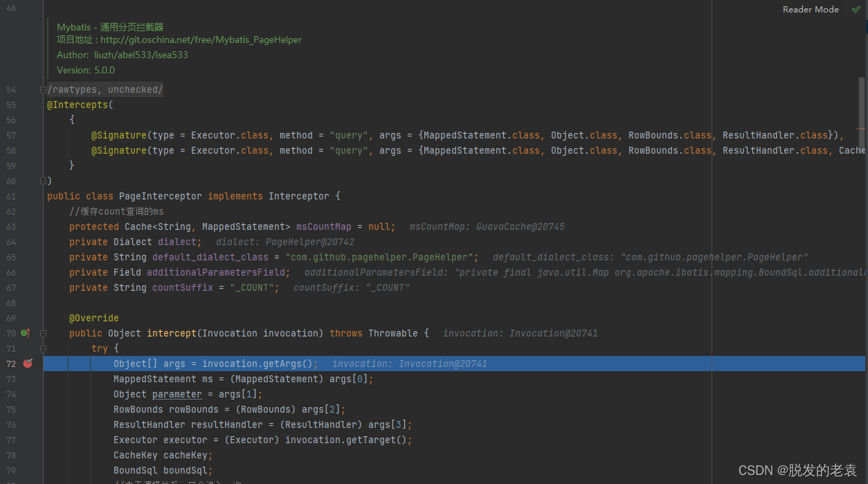Click the Reader Mode label
868x484 pixels.
811,9
